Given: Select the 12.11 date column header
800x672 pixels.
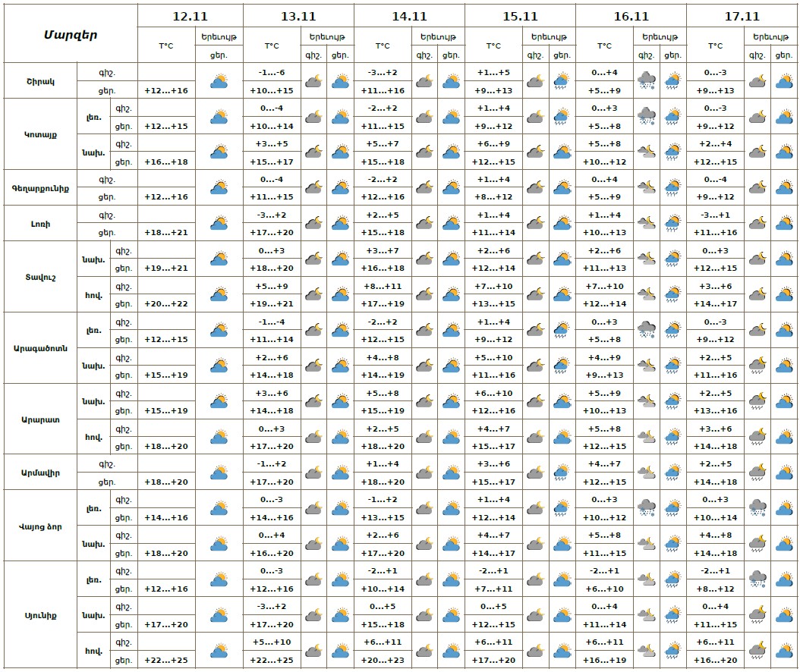Looking at the screenshot, I should [x=190, y=16].
